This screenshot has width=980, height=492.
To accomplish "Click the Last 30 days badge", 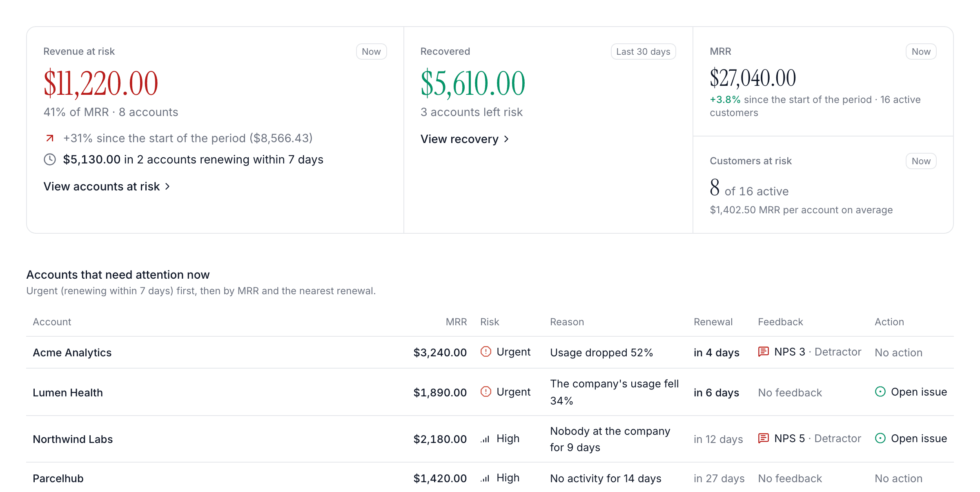I will tap(643, 51).
